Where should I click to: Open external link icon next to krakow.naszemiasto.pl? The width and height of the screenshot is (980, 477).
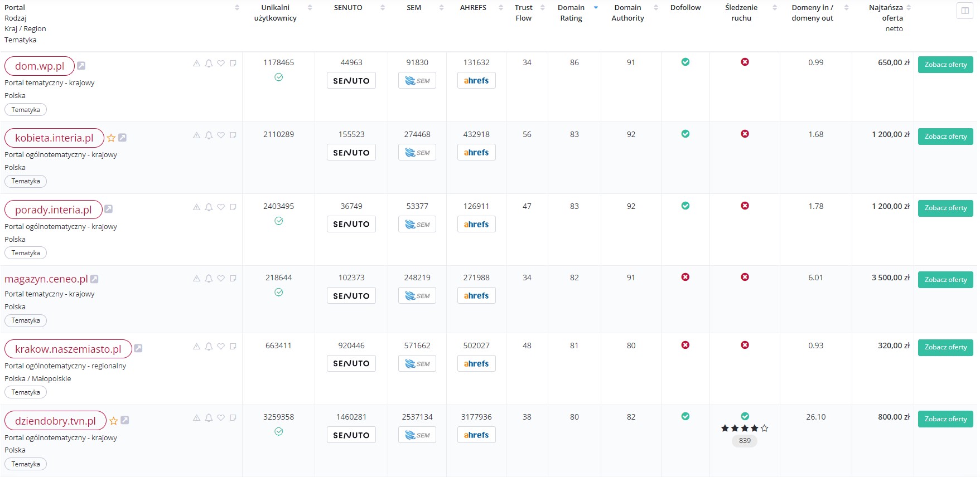pyautogui.click(x=138, y=348)
